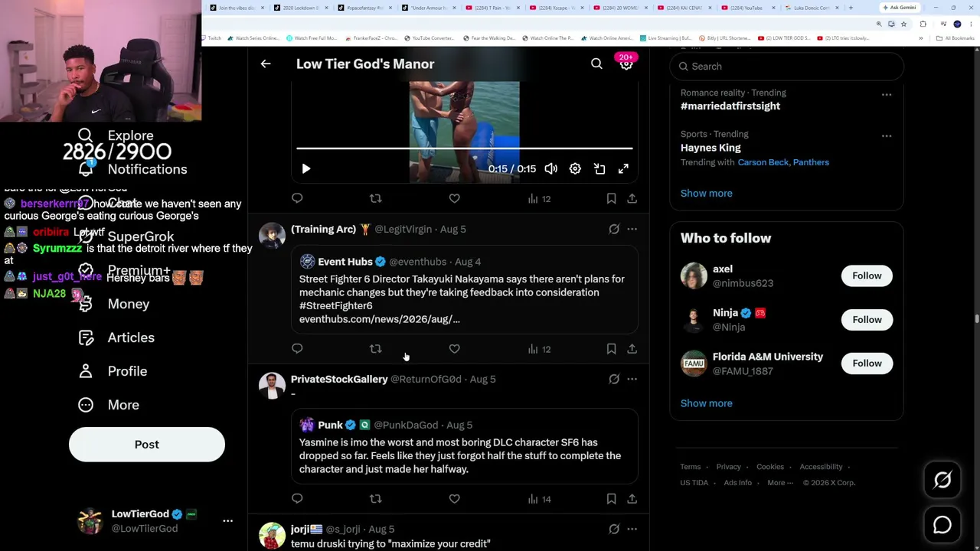Open a new browser tab
The image size is (980, 551).
(x=851, y=8)
